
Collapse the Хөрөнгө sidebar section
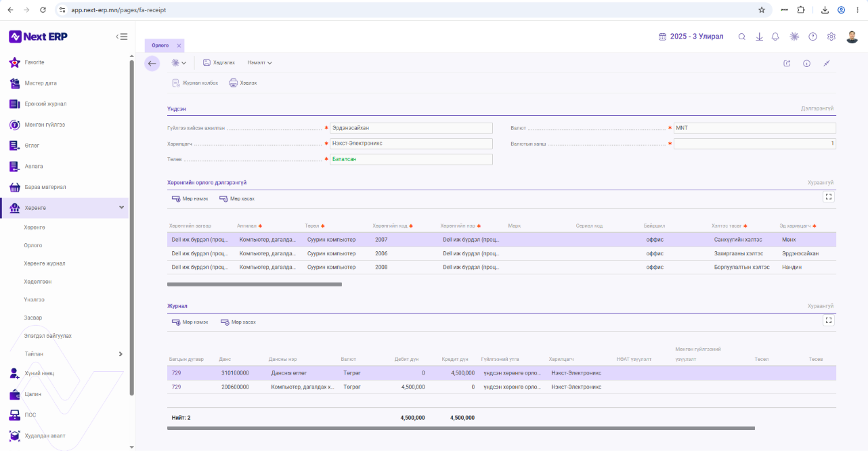(x=121, y=207)
